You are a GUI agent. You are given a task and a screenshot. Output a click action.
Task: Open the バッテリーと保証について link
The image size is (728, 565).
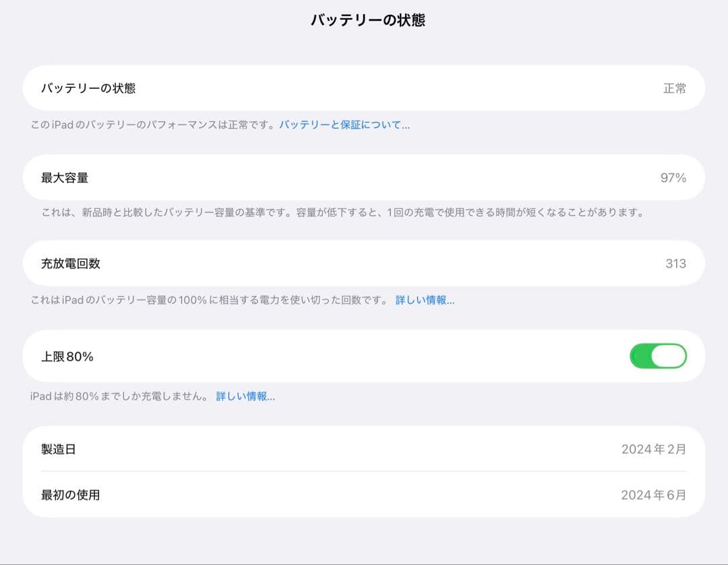(344, 124)
